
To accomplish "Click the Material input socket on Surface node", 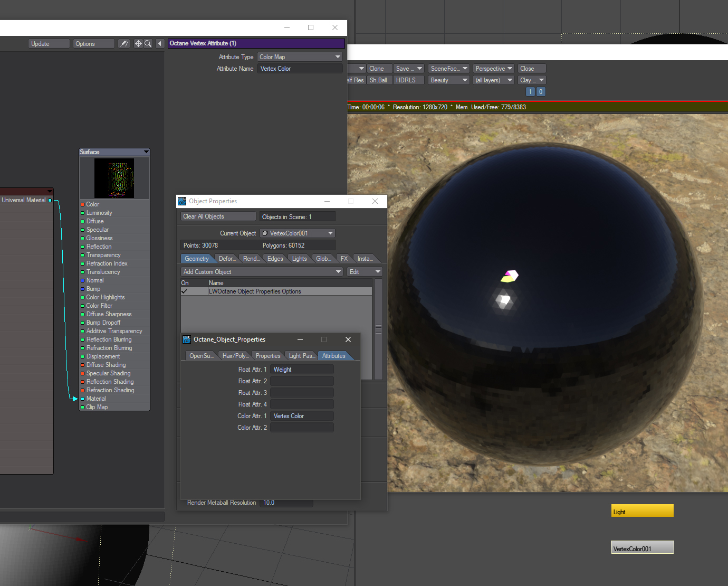I will click(x=83, y=399).
